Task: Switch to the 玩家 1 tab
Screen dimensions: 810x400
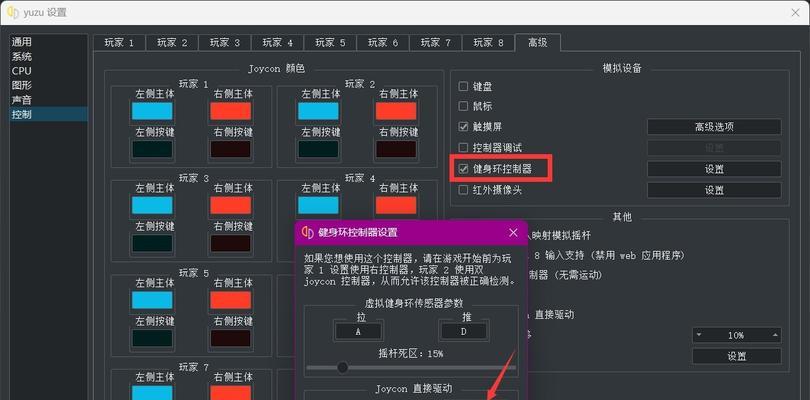Action: tap(119, 43)
